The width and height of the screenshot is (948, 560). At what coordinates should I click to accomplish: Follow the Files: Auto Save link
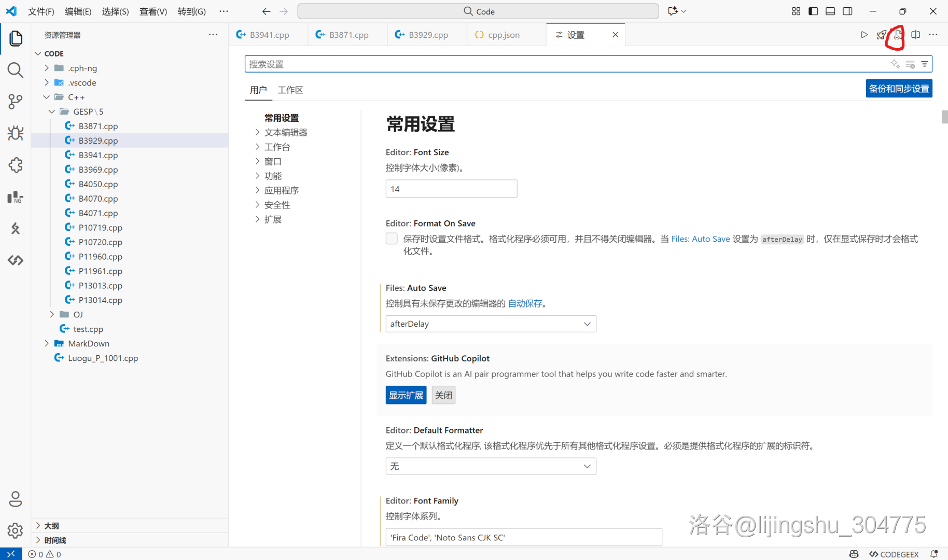tap(700, 239)
